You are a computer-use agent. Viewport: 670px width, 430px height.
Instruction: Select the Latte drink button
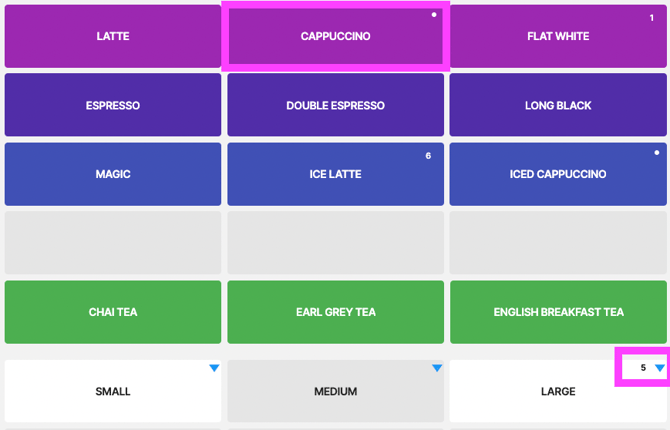pyautogui.click(x=113, y=36)
